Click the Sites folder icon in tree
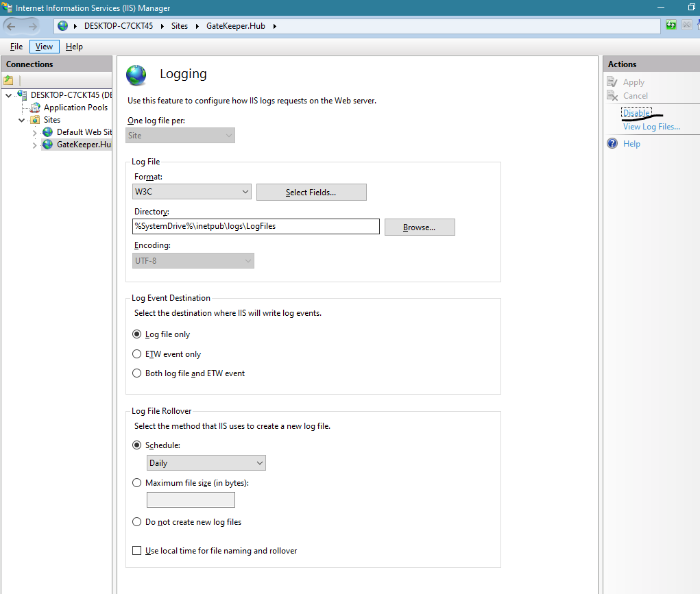Screen dimensions: 700x594 (35, 120)
